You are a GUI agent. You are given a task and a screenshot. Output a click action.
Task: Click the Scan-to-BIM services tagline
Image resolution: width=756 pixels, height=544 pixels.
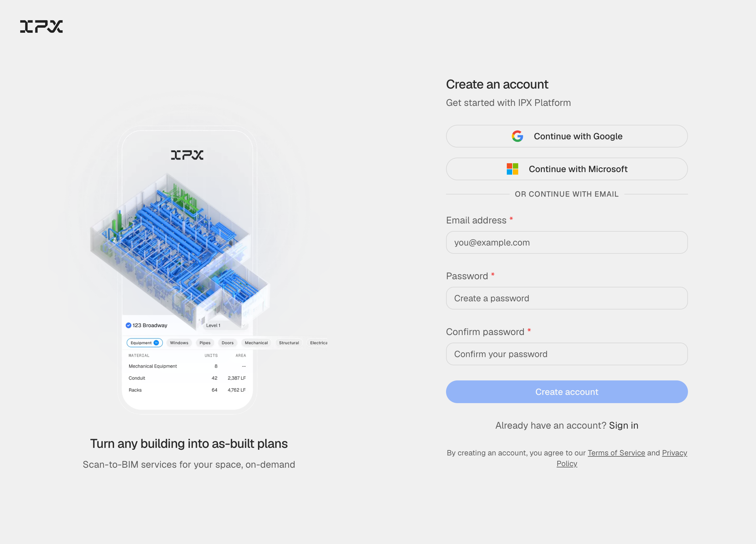tap(189, 465)
